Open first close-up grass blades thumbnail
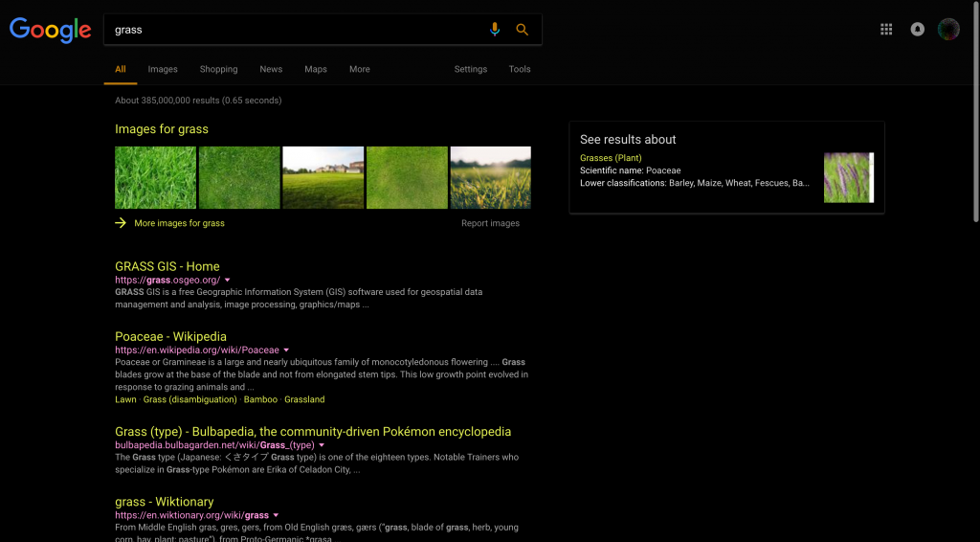Screen dimensions: 980x542 click(156, 177)
